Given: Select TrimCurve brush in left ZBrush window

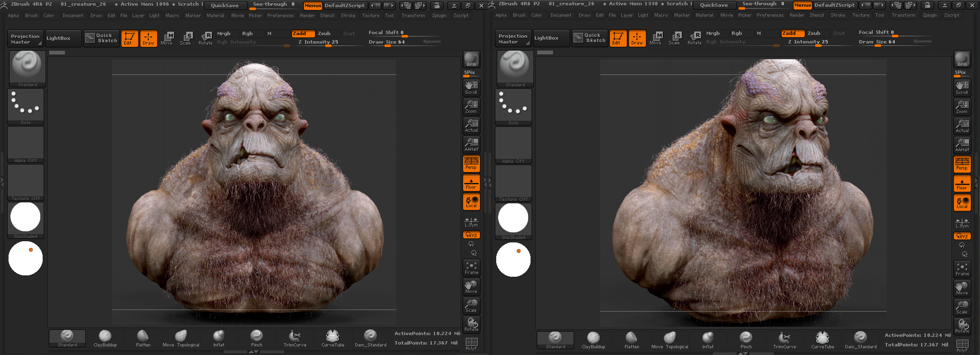Looking at the screenshot, I should coord(295,338).
